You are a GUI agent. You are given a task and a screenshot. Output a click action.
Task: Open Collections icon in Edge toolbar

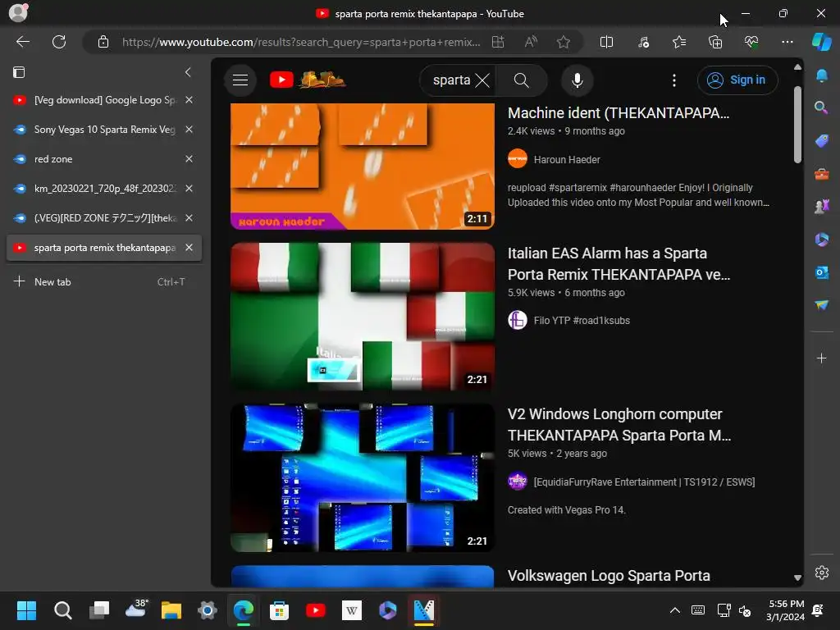click(715, 42)
